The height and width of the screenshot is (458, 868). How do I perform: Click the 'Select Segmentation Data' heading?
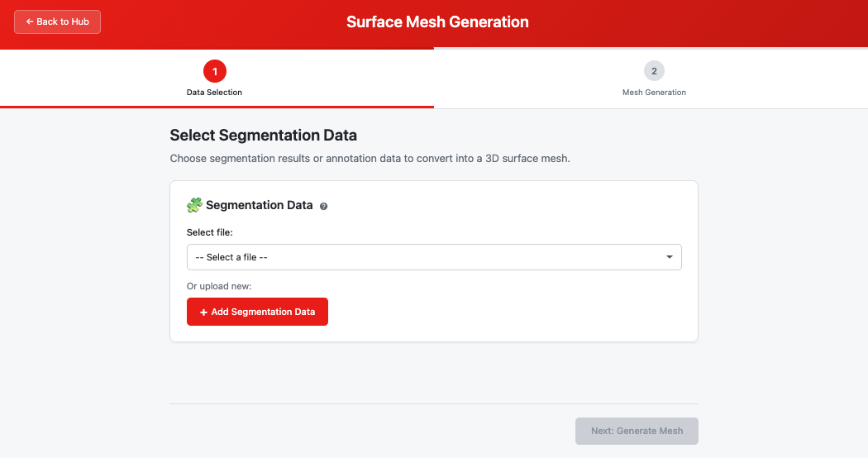(x=264, y=135)
